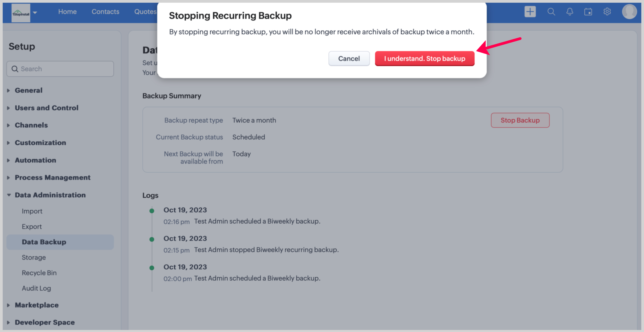644x332 pixels.
Task: Click the Stop Backup button in summary
Action: point(520,120)
